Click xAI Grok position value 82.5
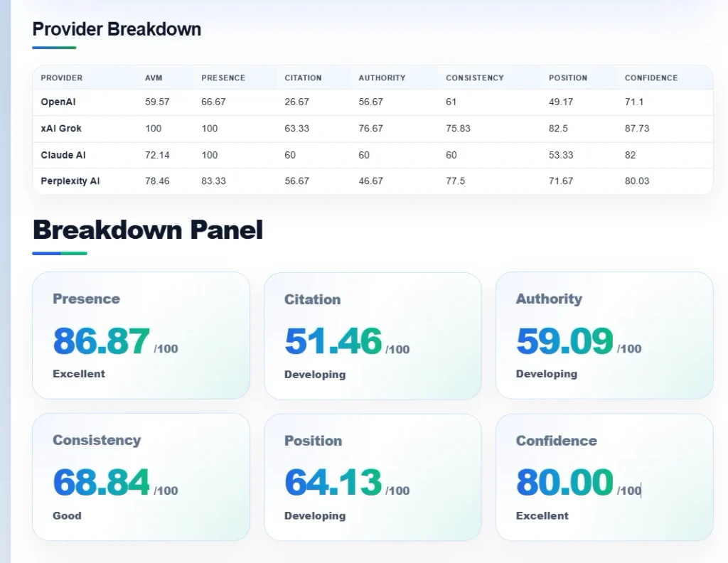Viewport: 728px width, 563px height. pos(558,129)
